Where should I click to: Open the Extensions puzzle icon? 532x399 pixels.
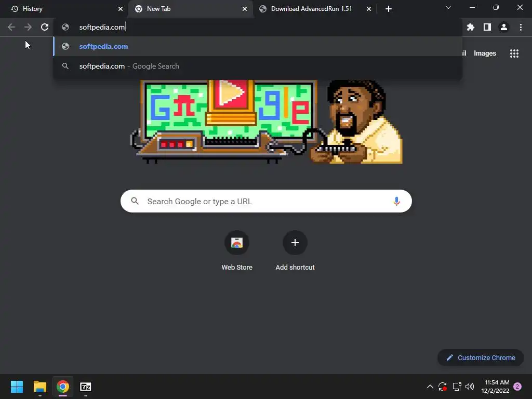[471, 27]
